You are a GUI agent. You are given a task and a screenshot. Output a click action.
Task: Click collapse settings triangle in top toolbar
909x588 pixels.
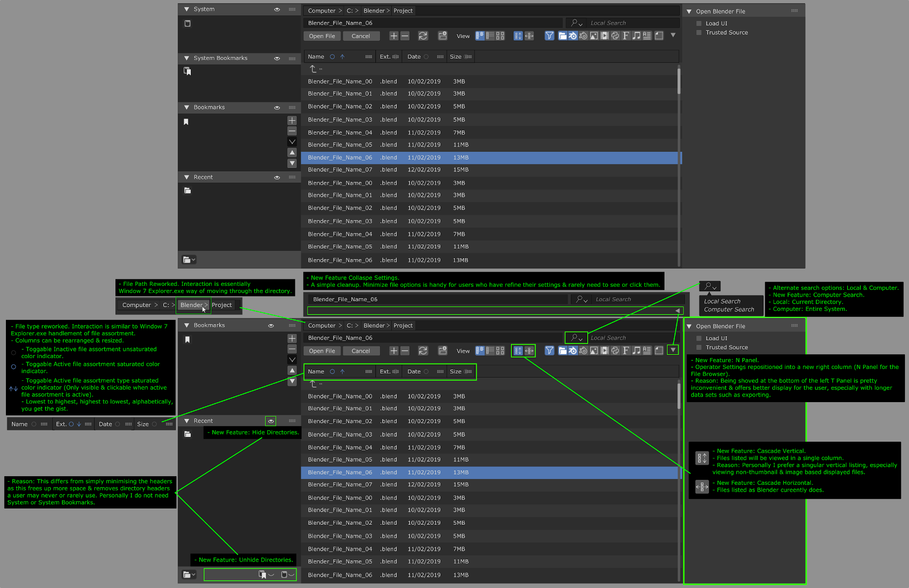[673, 35]
